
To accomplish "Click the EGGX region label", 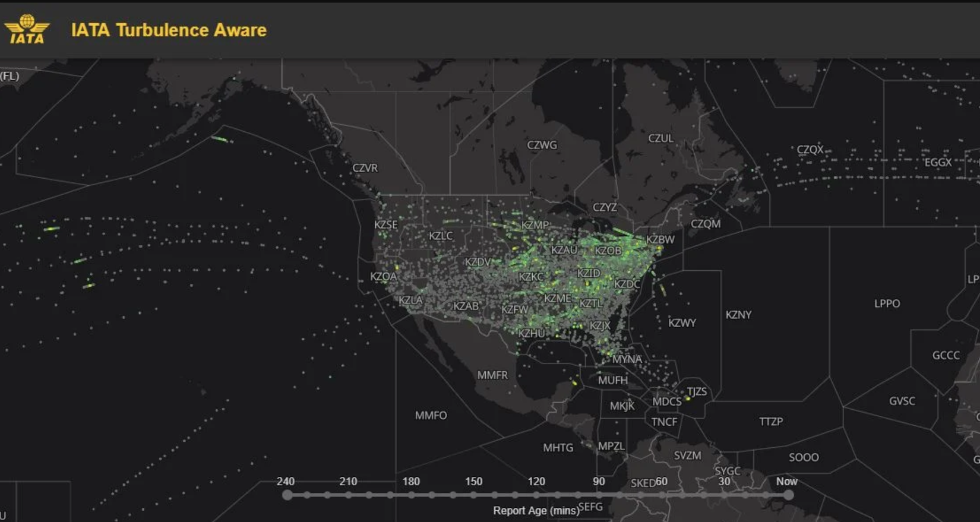I will coord(938,162).
